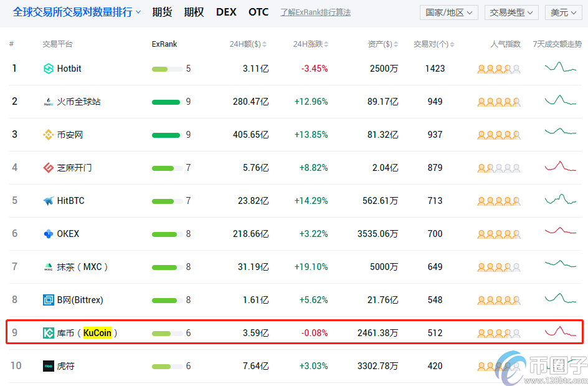Viewport: 588px width, 386px height.
Task: Click the Gate.io (芝麻开门) logo icon
Action: (49, 168)
